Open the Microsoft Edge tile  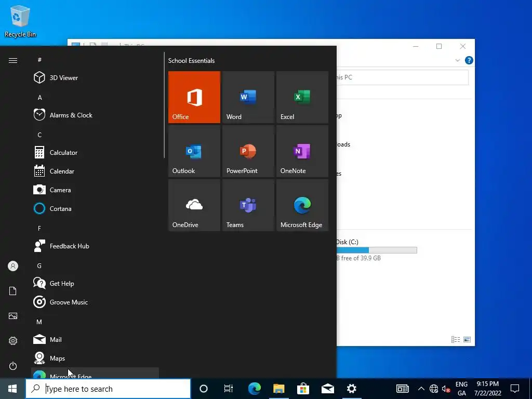click(302, 205)
